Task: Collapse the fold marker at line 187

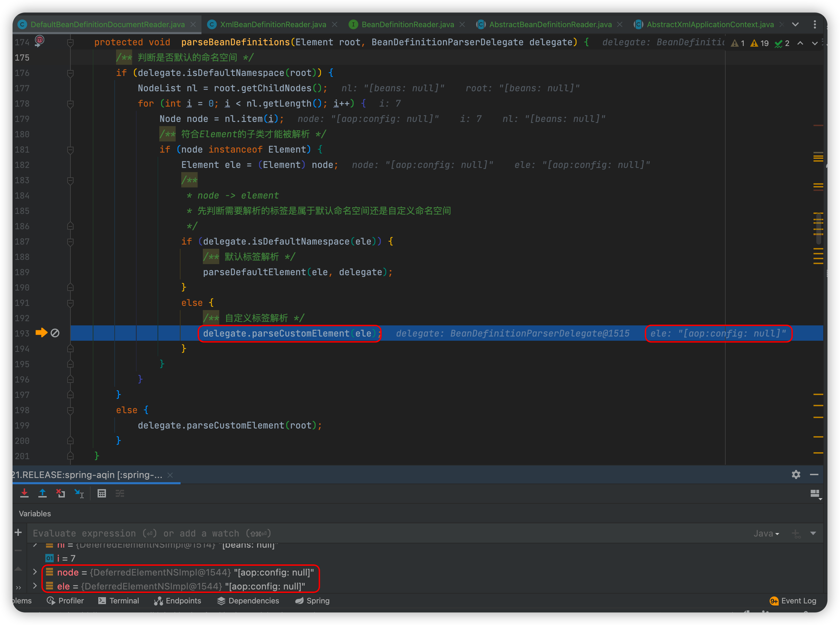Action: 70,241
